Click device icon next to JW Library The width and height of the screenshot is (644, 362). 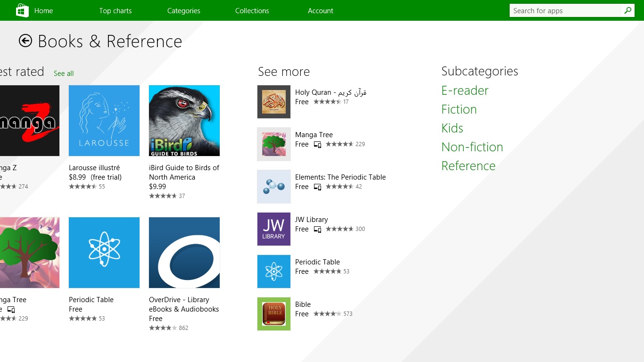(318, 230)
